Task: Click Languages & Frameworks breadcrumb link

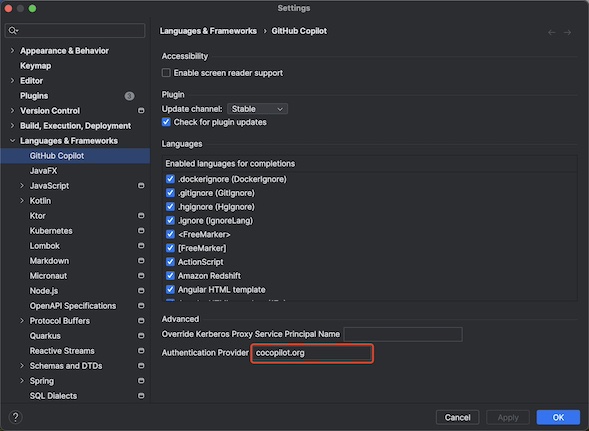Action: tap(208, 31)
